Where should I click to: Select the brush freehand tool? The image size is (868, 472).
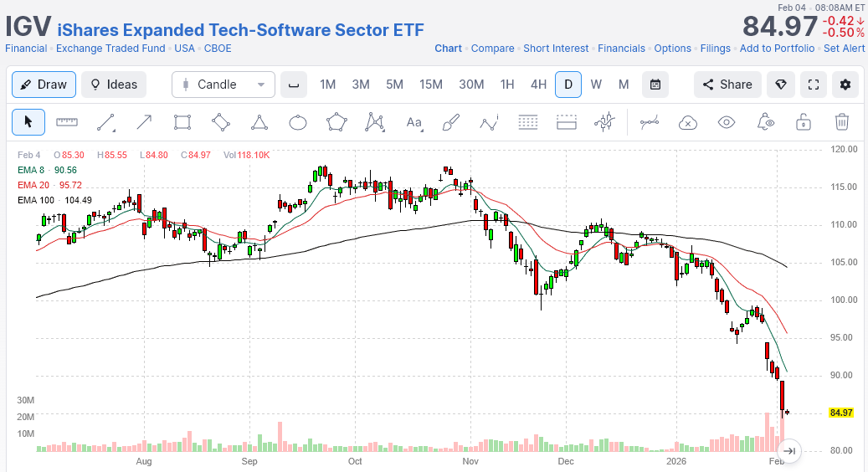(x=451, y=122)
